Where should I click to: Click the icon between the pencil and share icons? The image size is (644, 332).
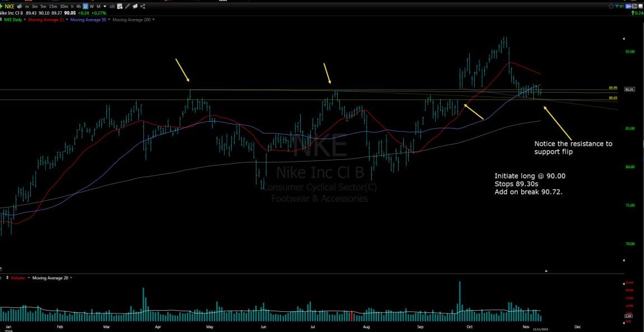point(135,7)
